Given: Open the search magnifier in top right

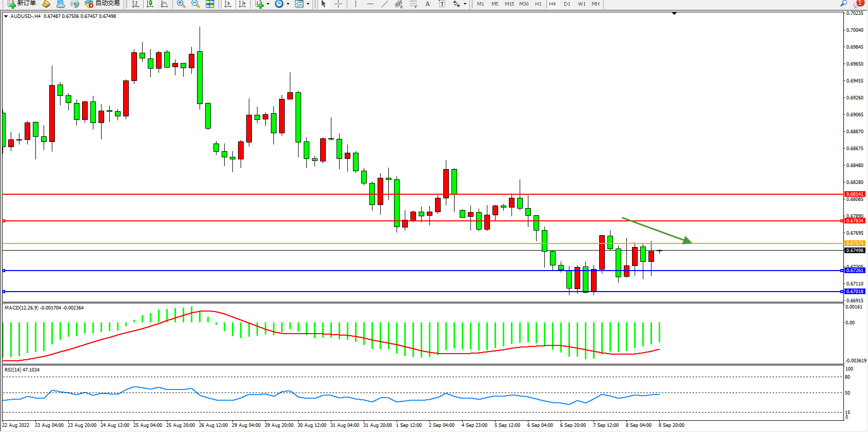Looking at the screenshot, I should pos(843,4).
